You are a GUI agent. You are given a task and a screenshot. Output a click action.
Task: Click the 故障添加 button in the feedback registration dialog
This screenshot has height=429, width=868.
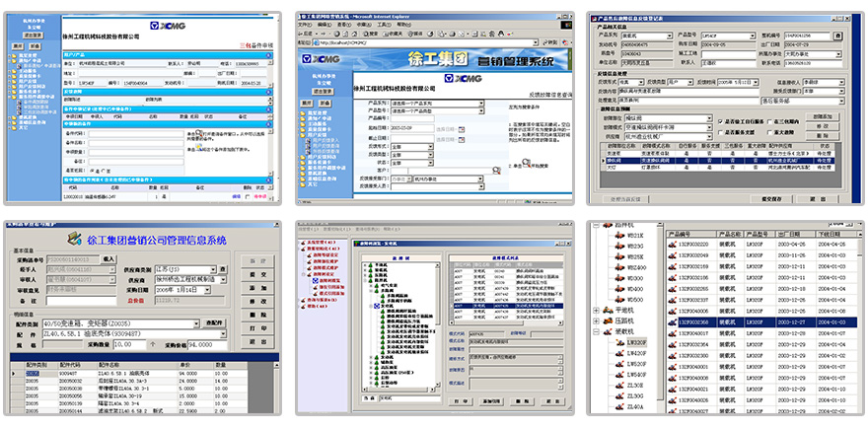823,116
